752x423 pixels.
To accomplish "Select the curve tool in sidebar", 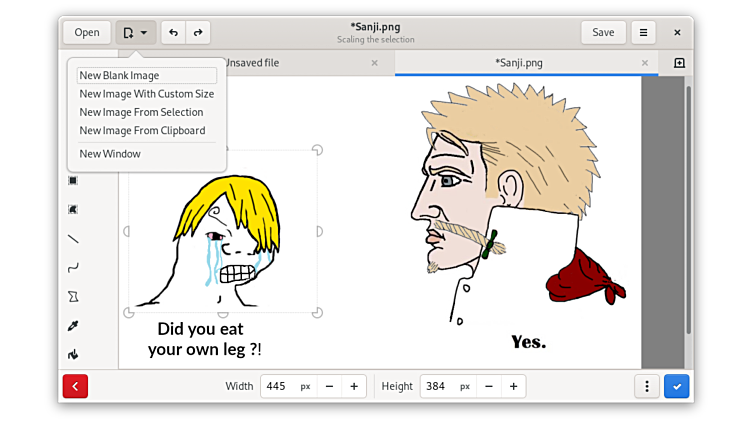I will tap(73, 268).
